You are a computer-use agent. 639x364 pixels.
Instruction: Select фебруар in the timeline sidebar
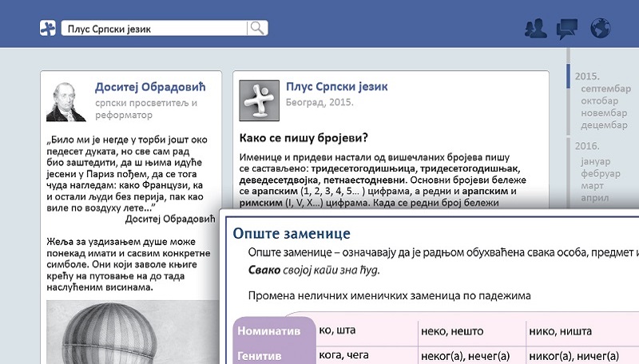(599, 173)
